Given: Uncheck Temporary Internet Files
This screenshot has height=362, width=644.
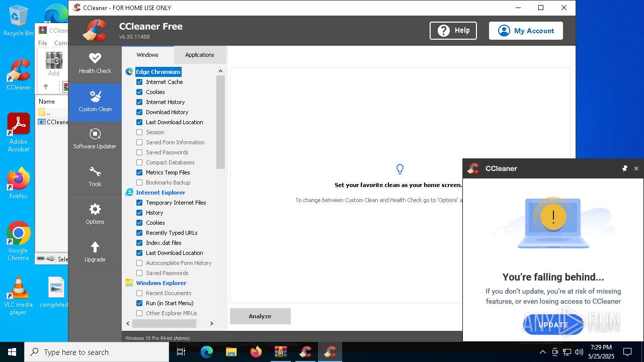Looking at the screenshot, I should click(139, 203).
